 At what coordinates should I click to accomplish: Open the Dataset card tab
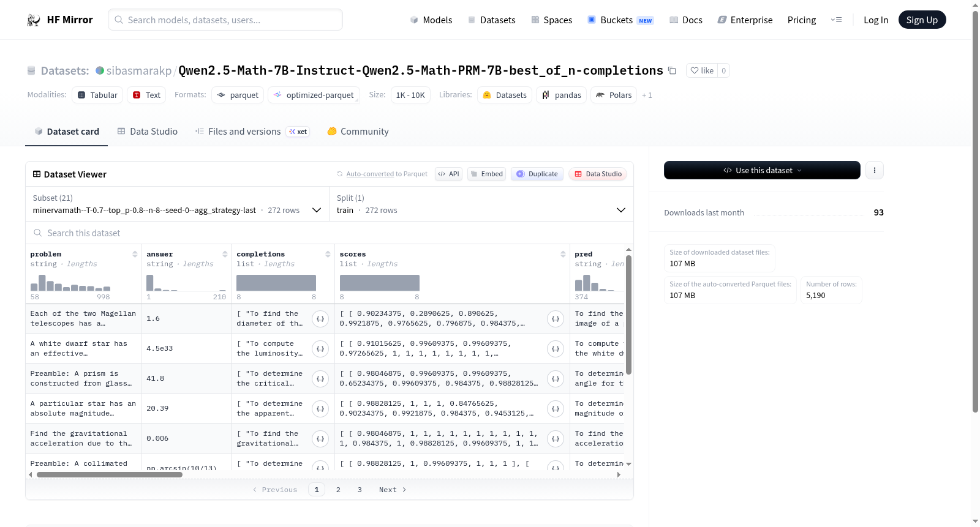coord(67,132)
